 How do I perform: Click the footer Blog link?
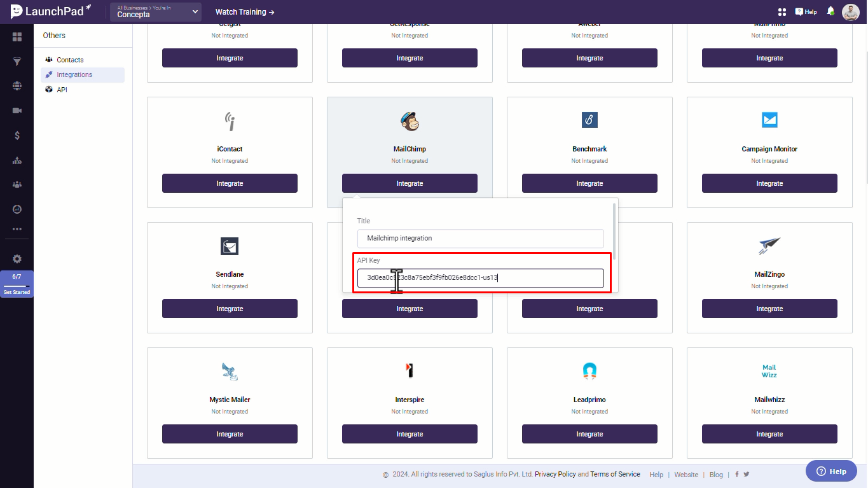coord(716,475)
